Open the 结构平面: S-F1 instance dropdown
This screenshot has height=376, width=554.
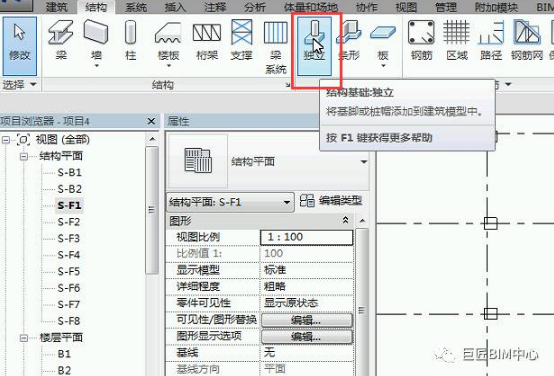287,202
